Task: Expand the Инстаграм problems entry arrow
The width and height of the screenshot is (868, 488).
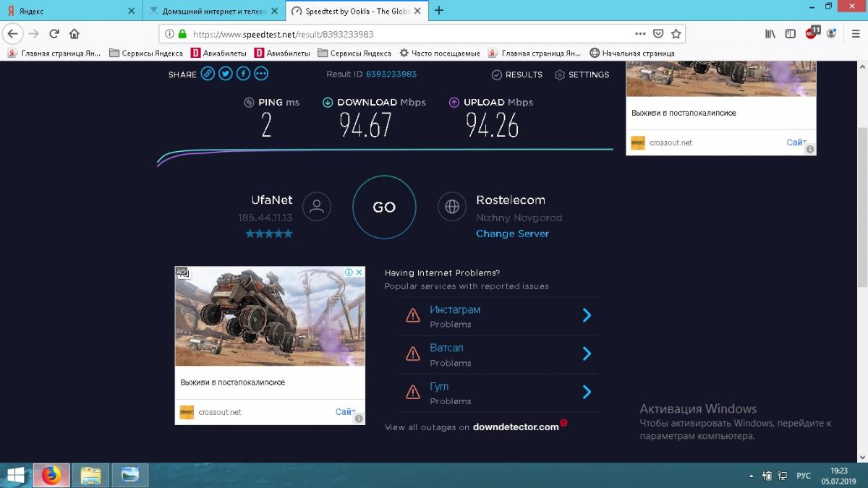Action: 587,315
